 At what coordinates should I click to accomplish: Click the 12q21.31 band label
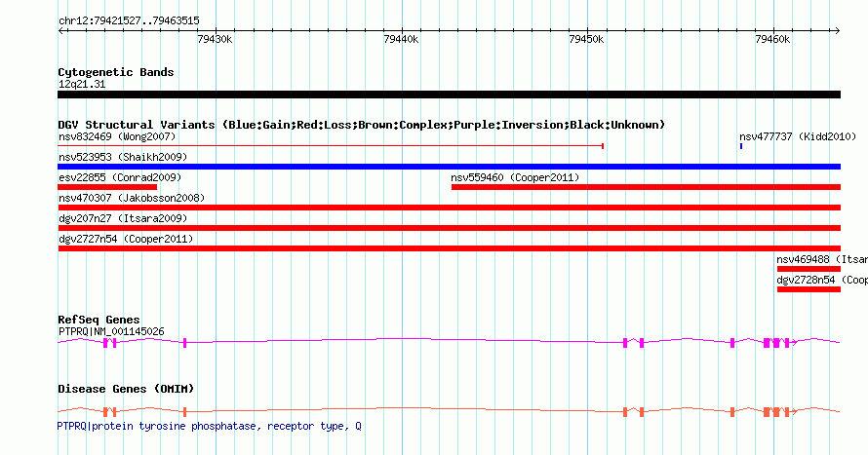(x=82, y=84)
